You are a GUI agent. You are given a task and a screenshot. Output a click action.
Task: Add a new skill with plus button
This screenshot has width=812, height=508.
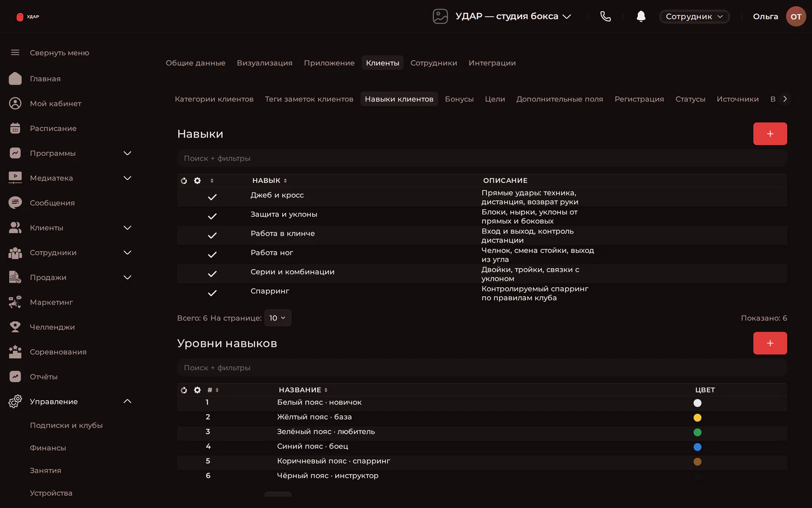[770, 134]
